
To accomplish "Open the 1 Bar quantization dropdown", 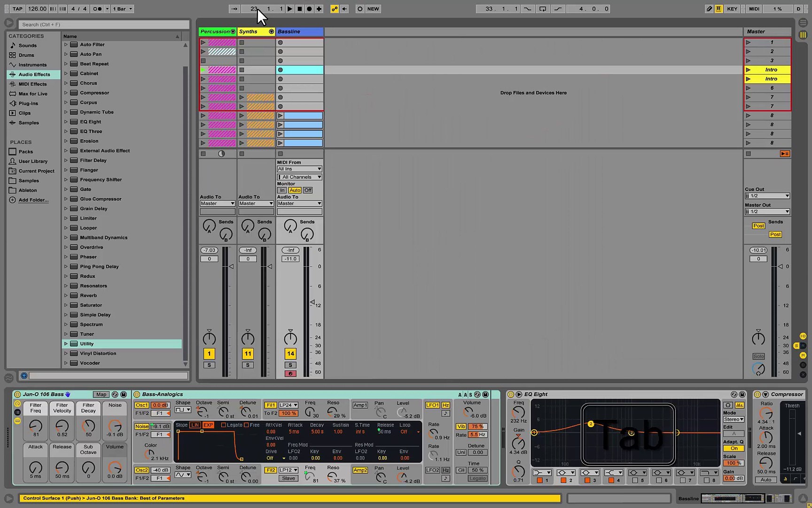I will click(x=122, y=9).
